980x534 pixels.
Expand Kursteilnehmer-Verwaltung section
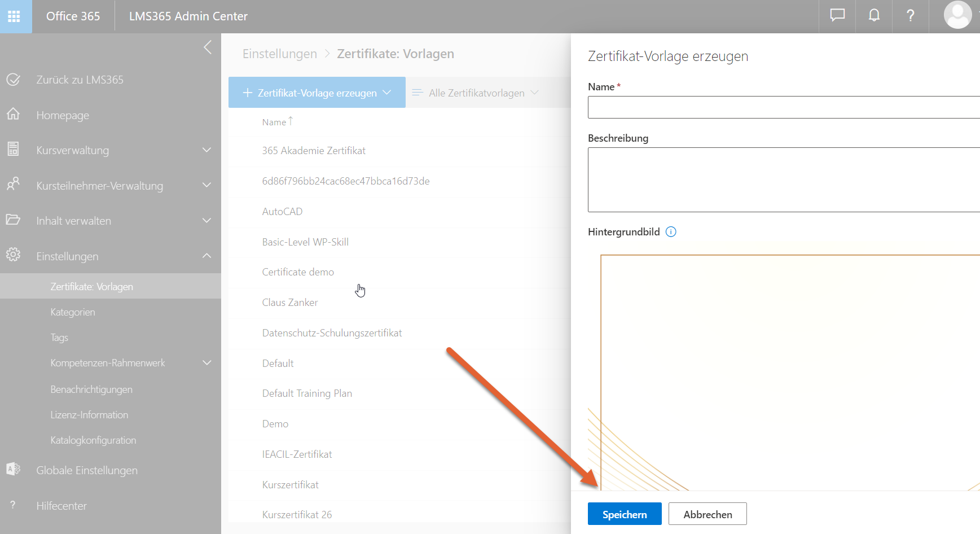pyautogui.click(x=206, y=186)
